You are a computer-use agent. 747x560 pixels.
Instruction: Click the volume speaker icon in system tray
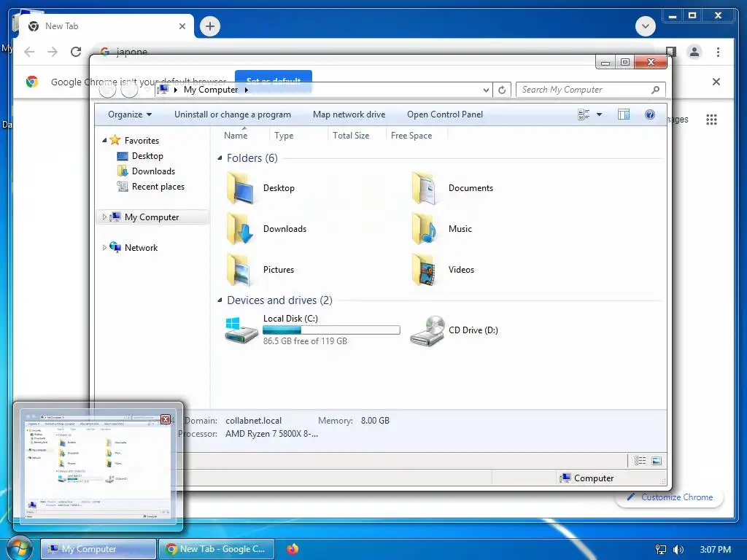point(678,550)
